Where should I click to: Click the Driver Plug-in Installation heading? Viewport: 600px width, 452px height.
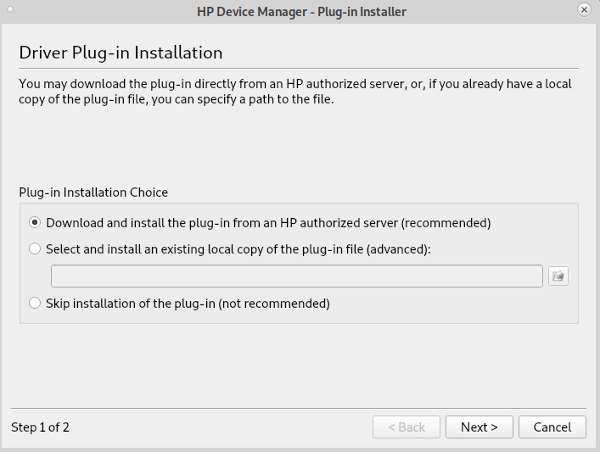click(x=121, y=53)
